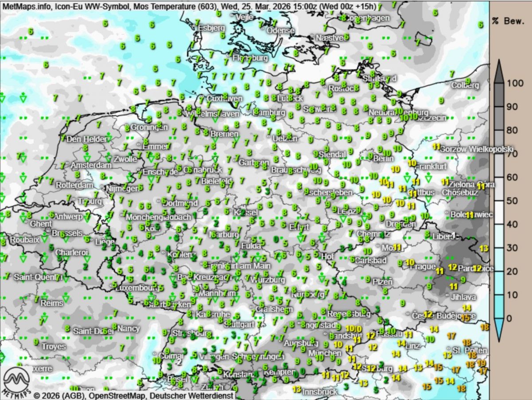Select the Berlin city label
Viewport: 532px width, 400px height.
tap(383, 158)
